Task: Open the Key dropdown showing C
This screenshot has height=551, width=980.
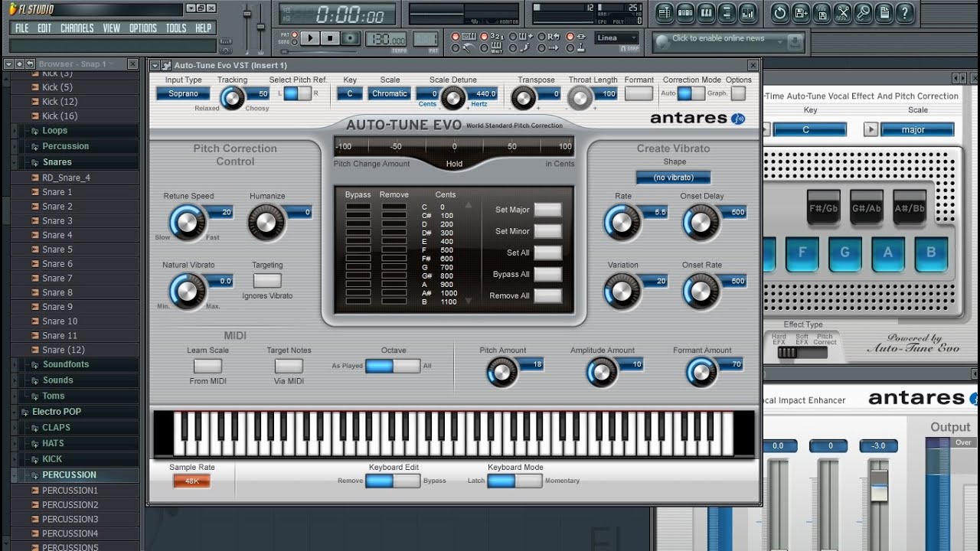Action: pos(350,93)
